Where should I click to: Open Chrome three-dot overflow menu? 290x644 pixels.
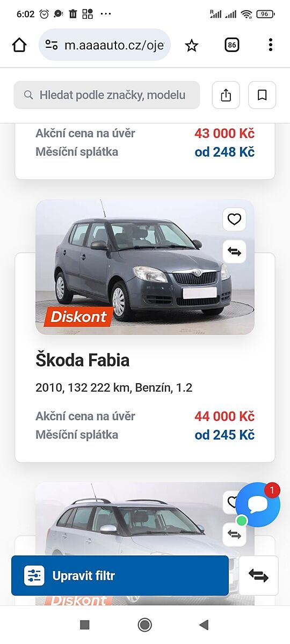(x=270, y=45)
